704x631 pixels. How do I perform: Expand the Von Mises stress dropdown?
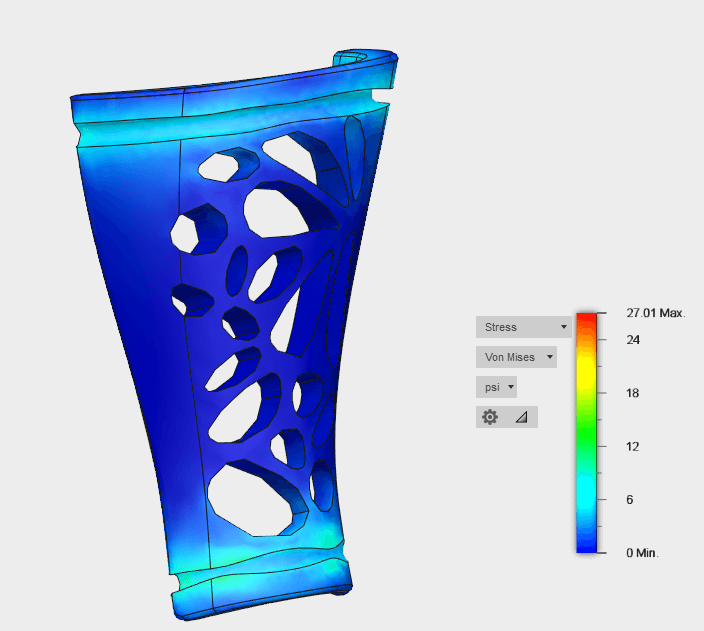tap(516, 357)
